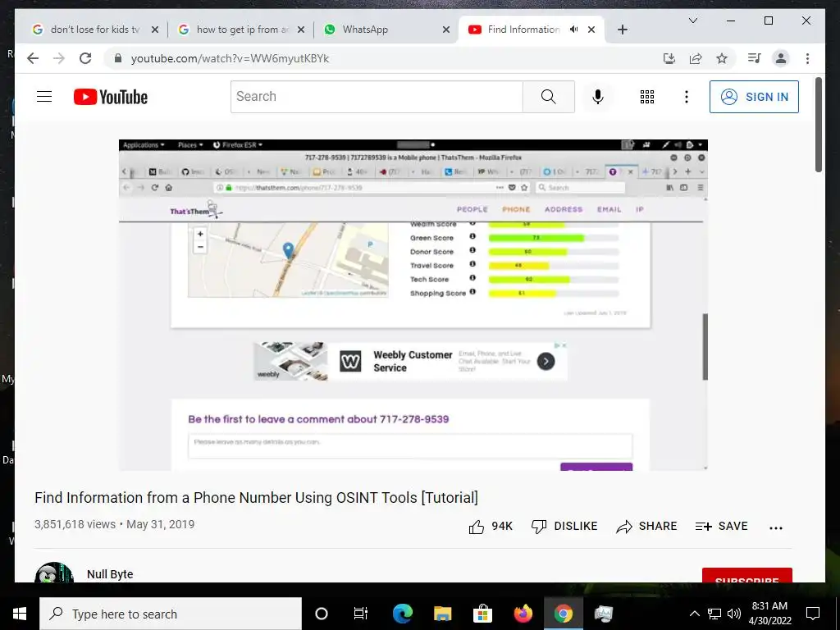Screen dimensions: 840x630
Task: Launch Microsoft Edge from taskbar
Action: 402,614
